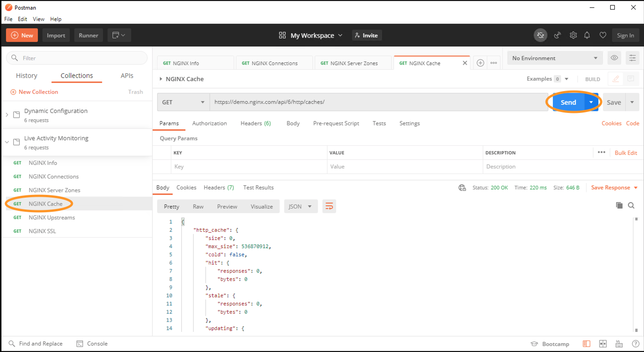Open the Save Response dropdown
The height and width of the screenshot is (352, 644).
pyautogui.click(x=614, y=188)
